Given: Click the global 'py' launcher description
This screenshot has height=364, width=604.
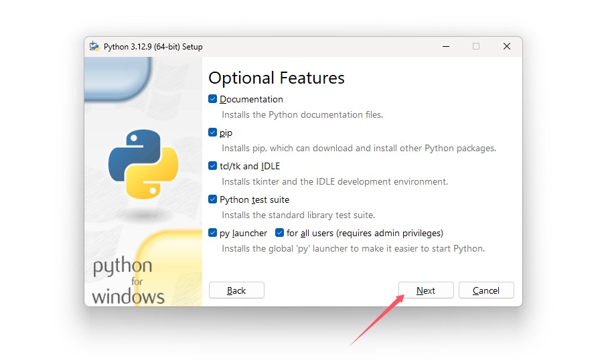Looking at the screenshot, I should pyautogui.click(x=354, y=248).
